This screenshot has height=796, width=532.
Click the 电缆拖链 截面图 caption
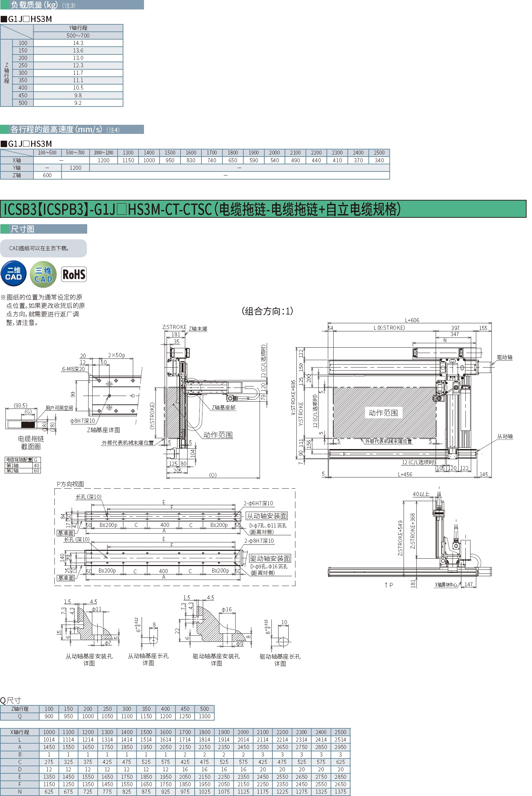(31, 443)
